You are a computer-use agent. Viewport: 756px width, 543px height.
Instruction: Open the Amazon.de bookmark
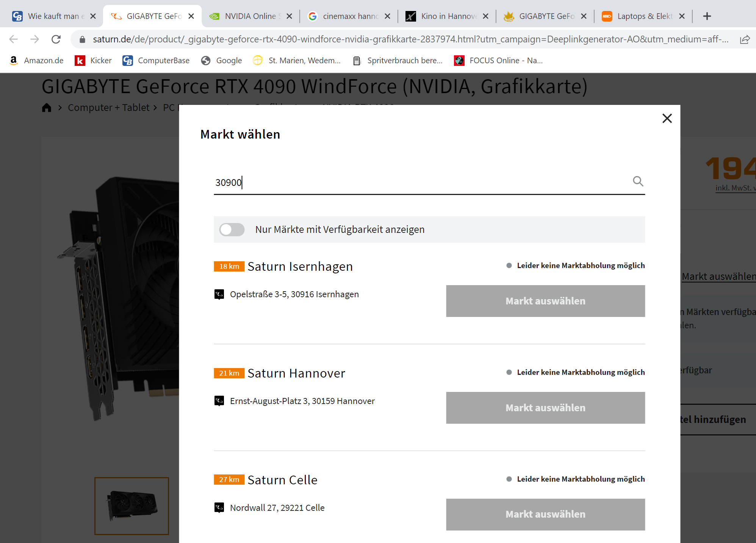tap(36, 61)
